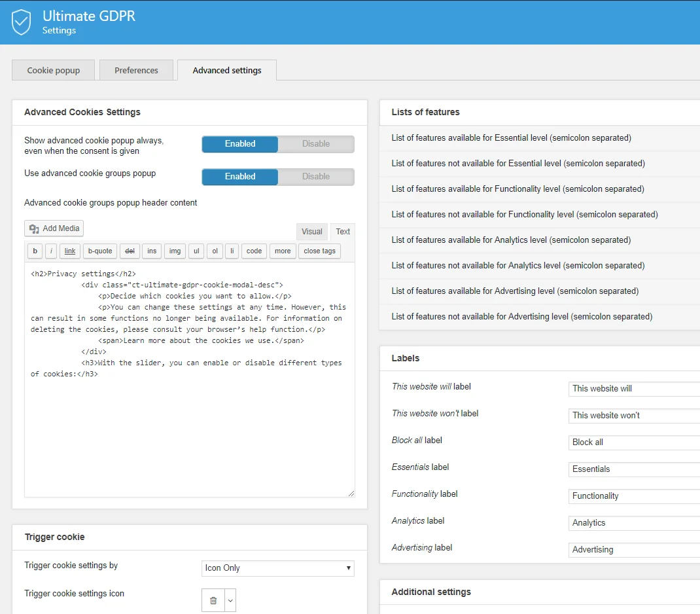Switch to the Preferences tab
This screenshot has width=700, height=614.
coord(136,70)
